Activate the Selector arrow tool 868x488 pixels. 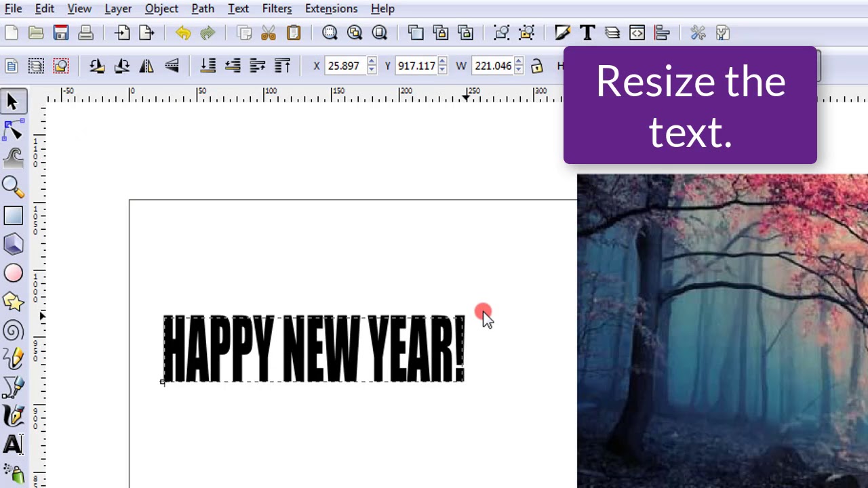click(x=13, y=102)
